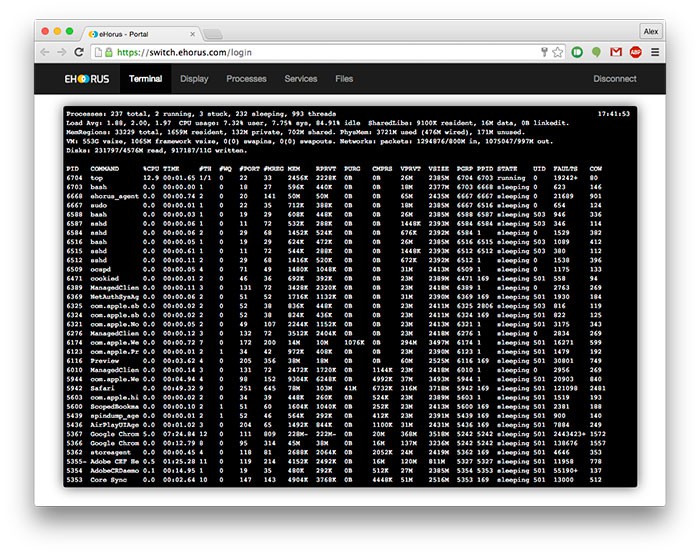Screen dimensions: 700x555
Task: Click the 'Adobe CEF He' process name
Action: click(x=114, y=462)
